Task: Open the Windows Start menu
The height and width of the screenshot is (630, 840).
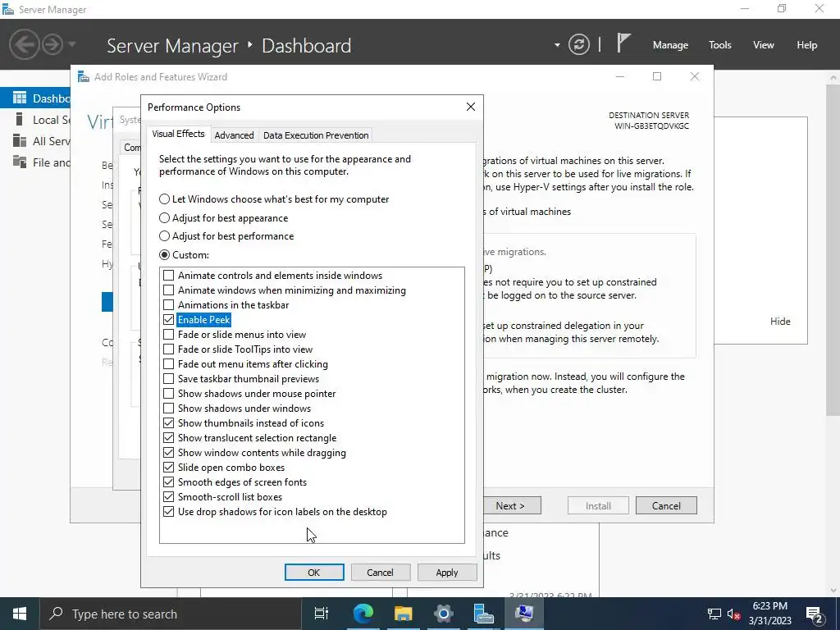Action: click(20, 614)
